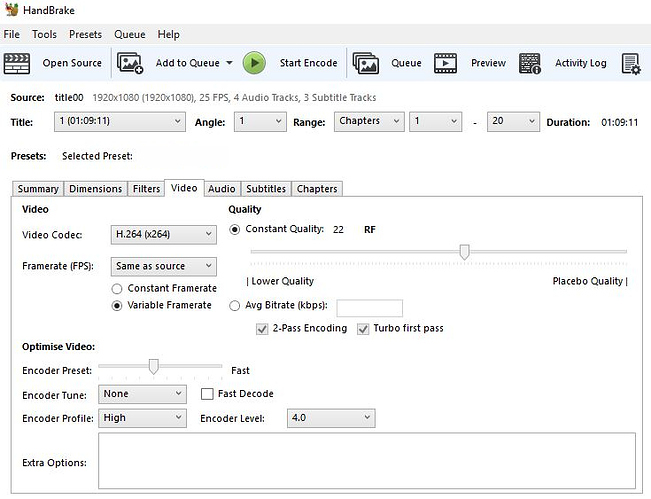
Task: Select the Constant Quality radio button
Action: point(235,230)
